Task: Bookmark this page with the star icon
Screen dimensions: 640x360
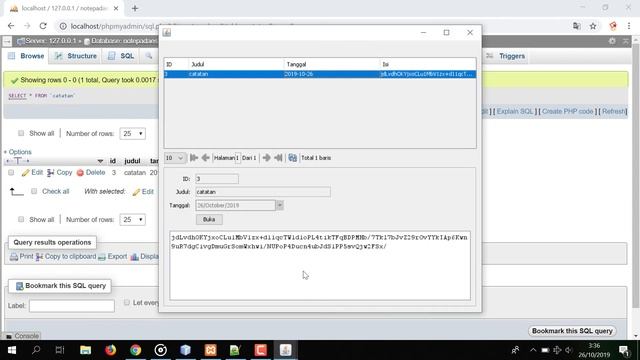Action: tap(593, 26)
